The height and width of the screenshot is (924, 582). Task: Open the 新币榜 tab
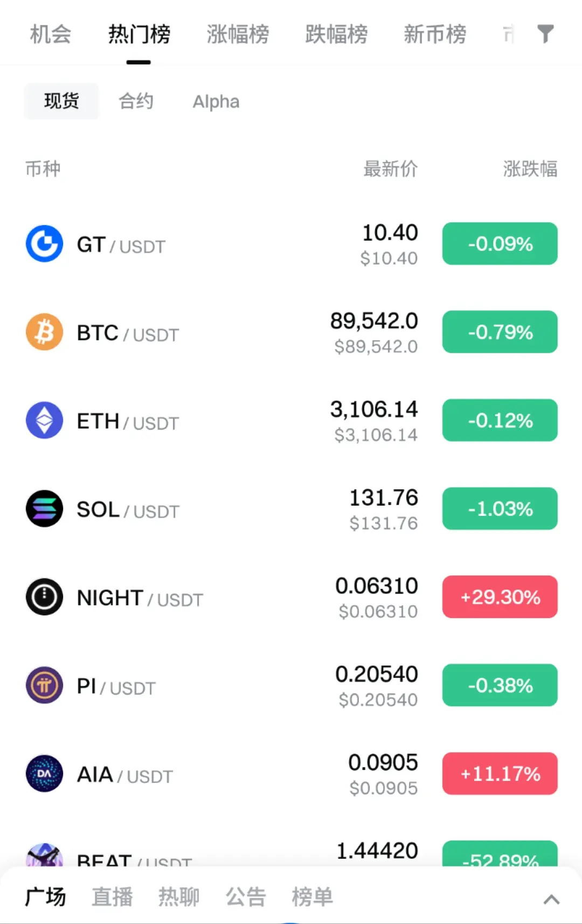(x=435, y=34)
